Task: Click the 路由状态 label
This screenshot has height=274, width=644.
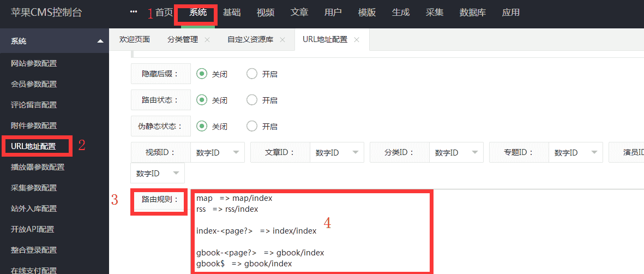Action: coord(160,100)
